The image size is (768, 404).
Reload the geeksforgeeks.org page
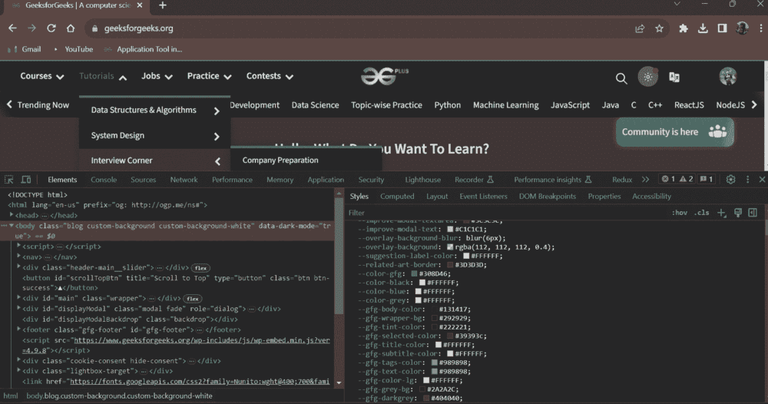[x=51, y=28]
